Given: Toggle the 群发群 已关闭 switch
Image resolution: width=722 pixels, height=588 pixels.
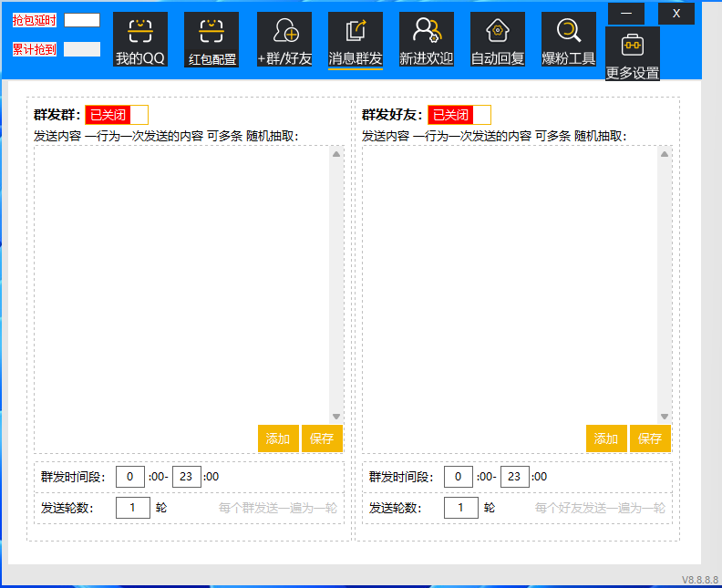Looking at the screenshot, I should [x=117, y=115].
